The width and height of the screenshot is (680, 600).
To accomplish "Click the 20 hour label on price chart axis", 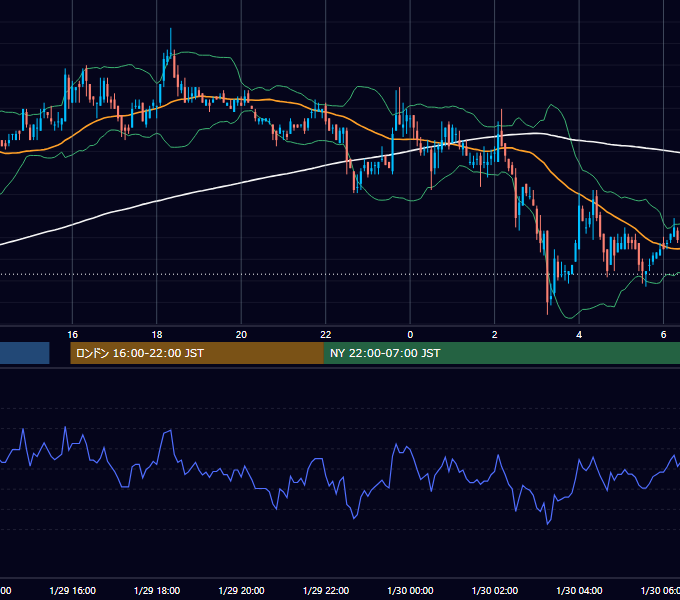I will (x=241, y=335).
